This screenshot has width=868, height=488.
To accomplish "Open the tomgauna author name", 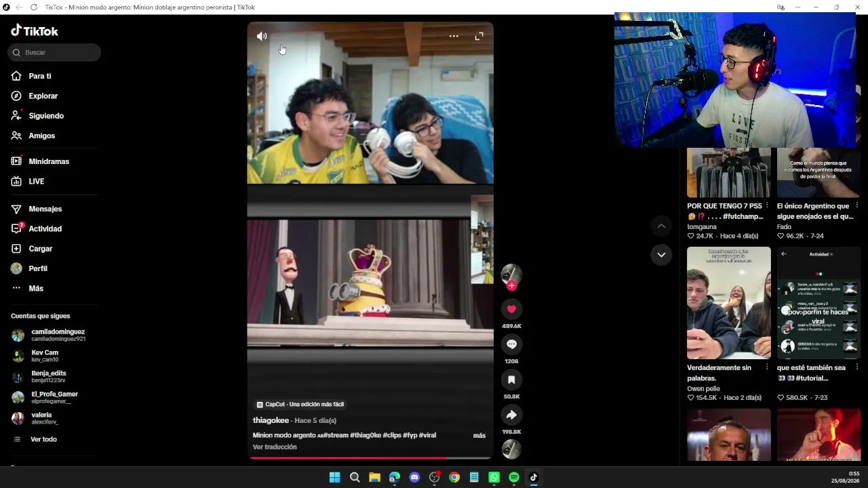I will click(702, 226).
